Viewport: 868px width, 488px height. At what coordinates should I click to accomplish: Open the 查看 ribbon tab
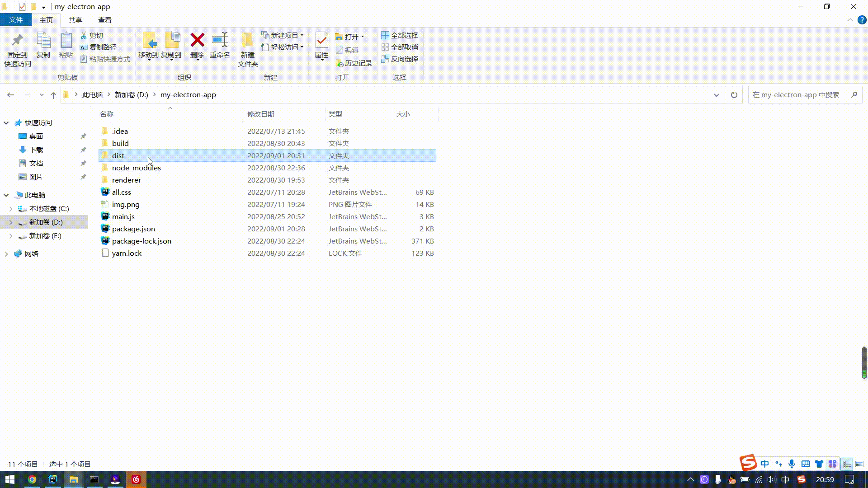tap(104, 20)
